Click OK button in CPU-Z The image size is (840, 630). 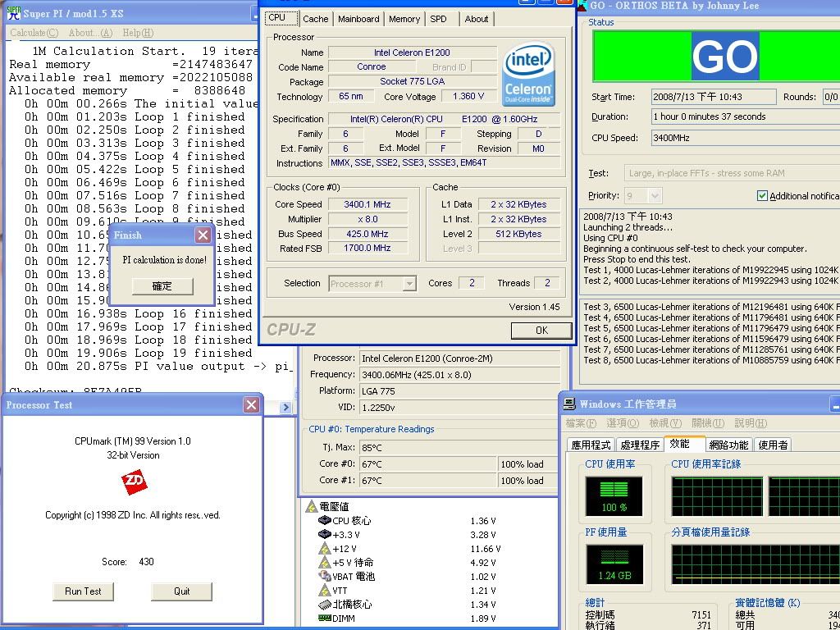[541, 330]
